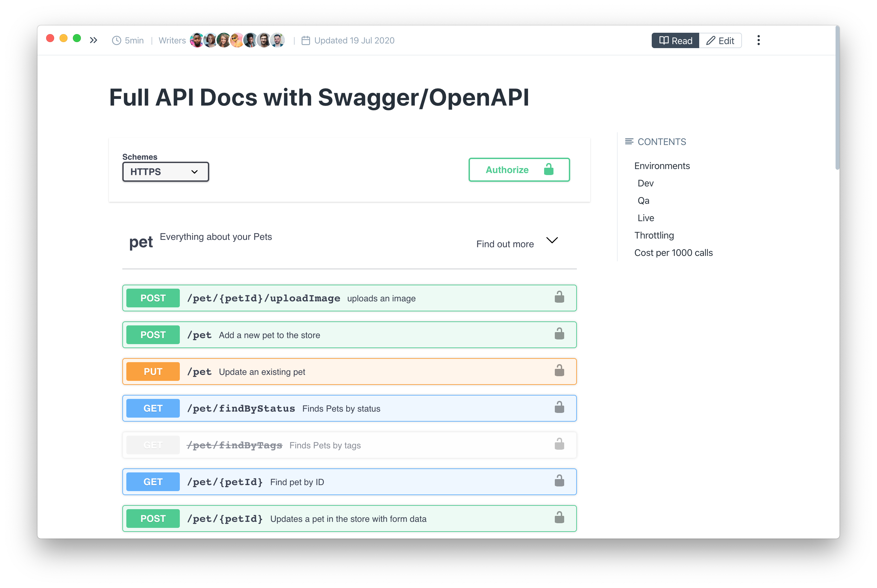The width and height of the screenshot is (877, 588).
Task: Click the last writer avatar
Action: (x=278, y=40)
